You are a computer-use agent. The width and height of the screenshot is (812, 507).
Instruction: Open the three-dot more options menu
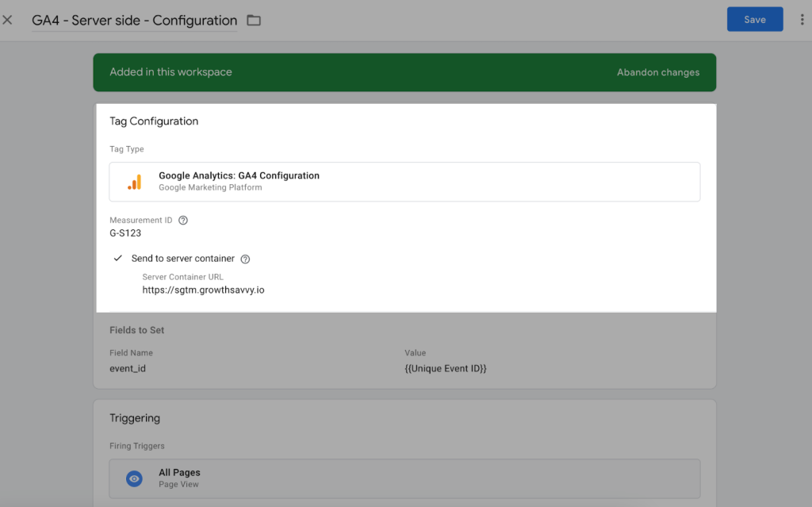tap(802, 19)
